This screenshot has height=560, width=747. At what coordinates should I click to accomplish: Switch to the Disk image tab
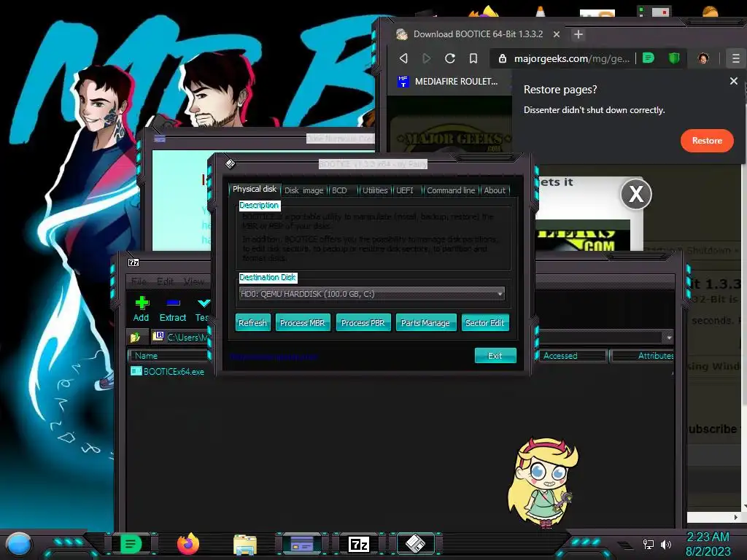point(304,190)
